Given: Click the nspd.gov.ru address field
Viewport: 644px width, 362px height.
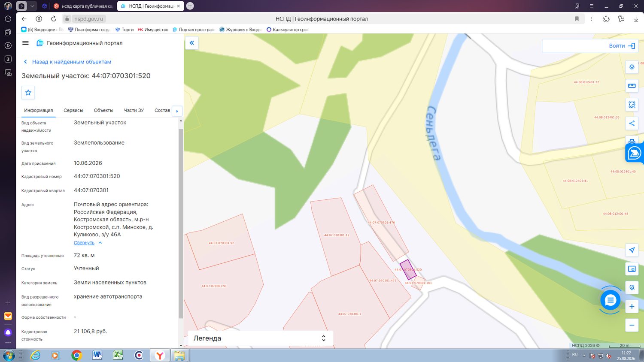Looking at the screenshot, I should tap(89, 19).
